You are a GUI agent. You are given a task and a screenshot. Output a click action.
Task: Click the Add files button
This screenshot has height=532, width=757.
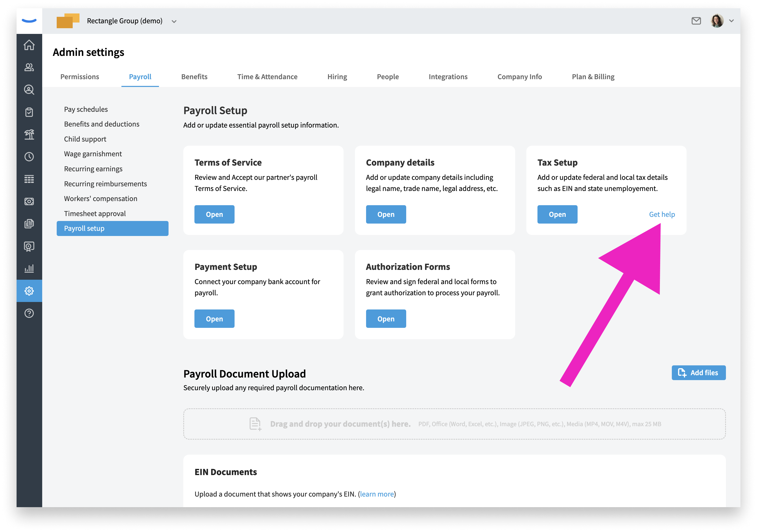[x=698, y=373]
